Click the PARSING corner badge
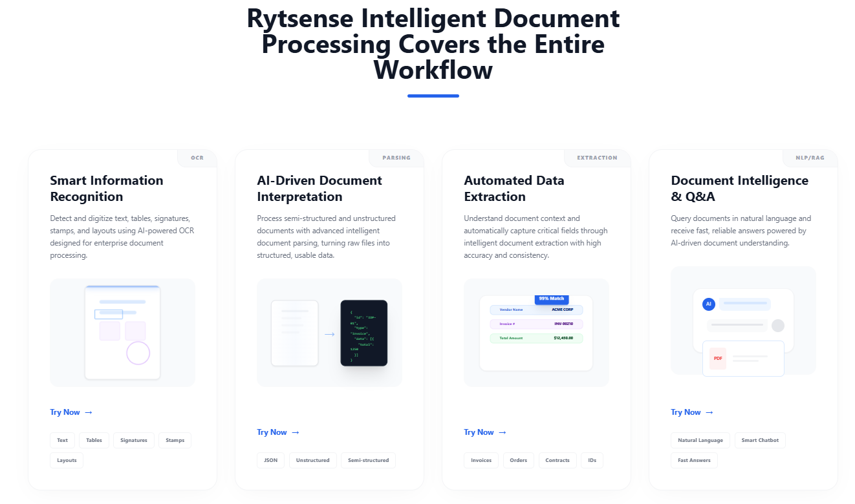 [396, 158]
